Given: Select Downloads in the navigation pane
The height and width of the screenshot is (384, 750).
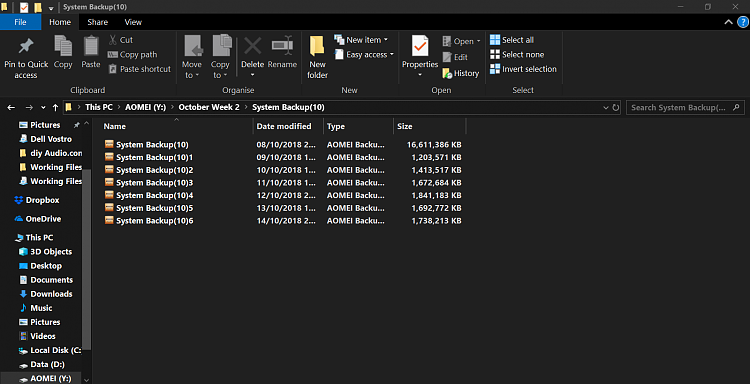Looking at the screenshot, I should tap(45, 294).
